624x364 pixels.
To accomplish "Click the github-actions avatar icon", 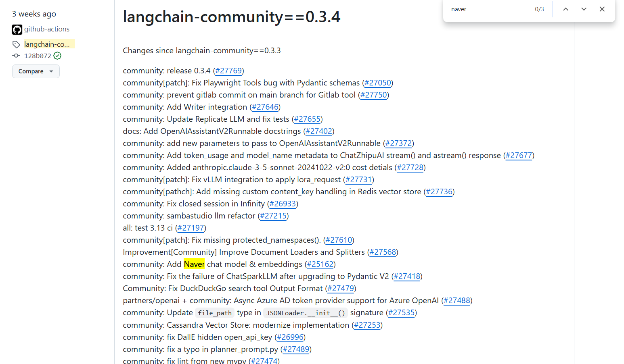I will (x=17, y=29).
